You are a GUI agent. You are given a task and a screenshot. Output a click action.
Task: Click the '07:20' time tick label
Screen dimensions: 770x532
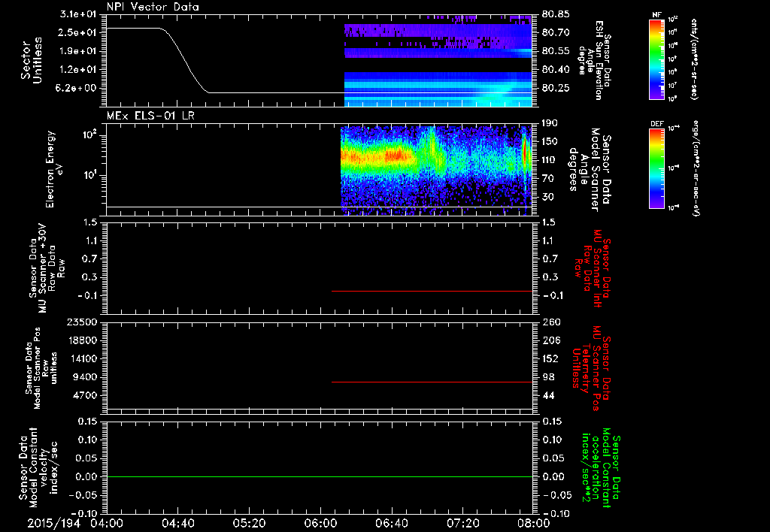pyautogui.click(x=462, y=523)
